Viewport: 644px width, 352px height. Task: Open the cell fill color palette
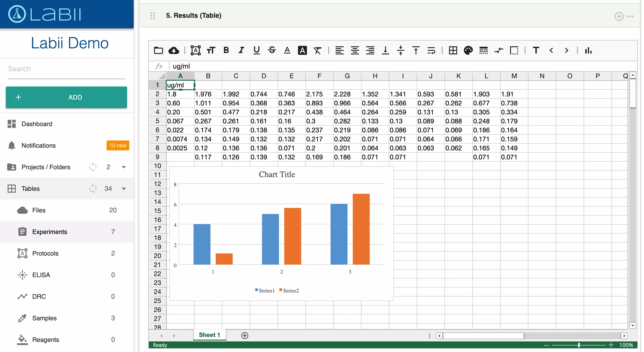(468, 50)
